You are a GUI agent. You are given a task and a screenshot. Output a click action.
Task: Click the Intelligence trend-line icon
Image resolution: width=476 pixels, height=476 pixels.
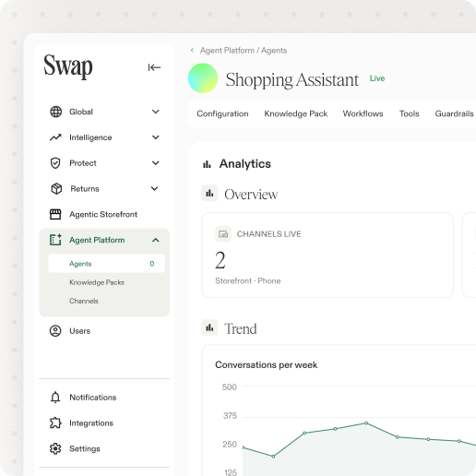point(55,137)
